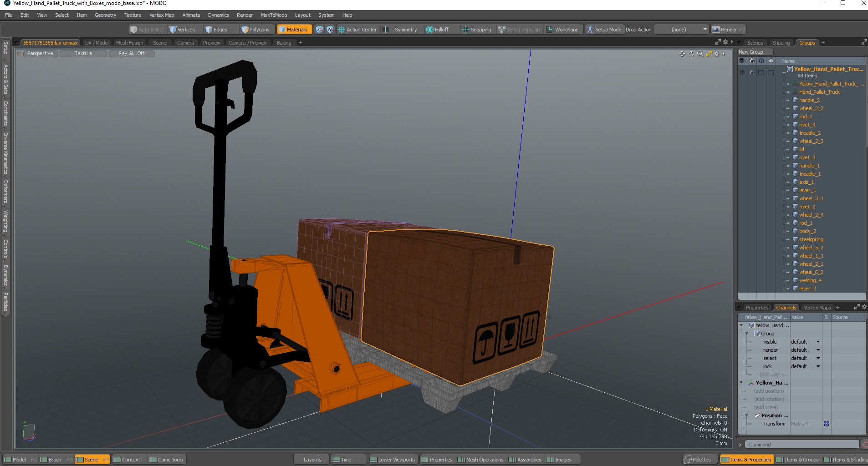Open visible channel default dropdown
Image resolution: width=868 pixels, height=466 pixels.
coord(805,342)
